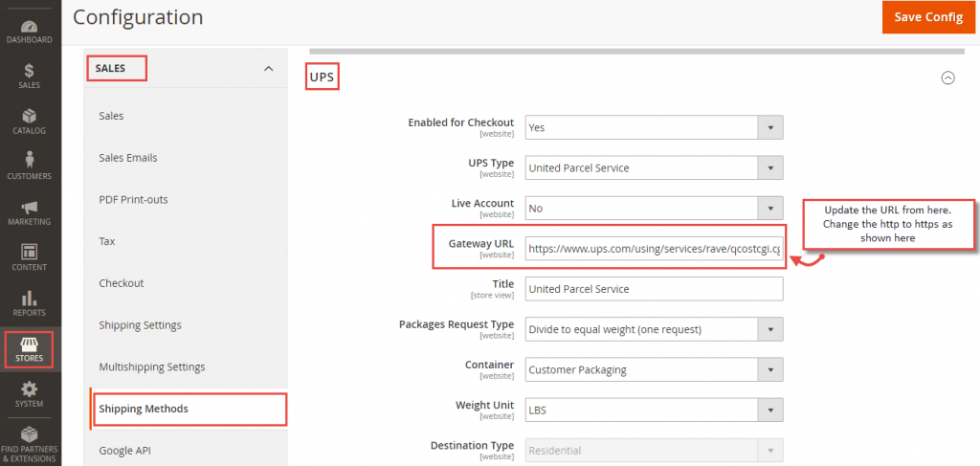Click the Save Config button
Screen dimensions: 980x466
coord(928,17)
